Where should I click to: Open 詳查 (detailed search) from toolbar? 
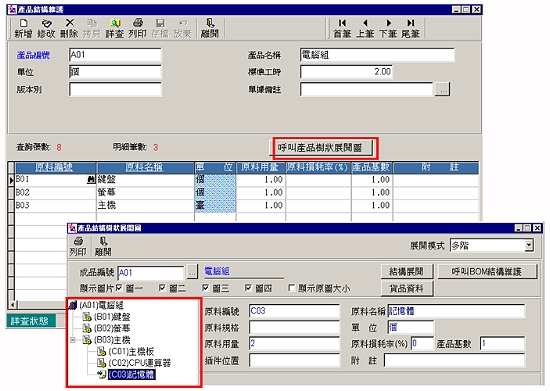[x=115, y=28]
